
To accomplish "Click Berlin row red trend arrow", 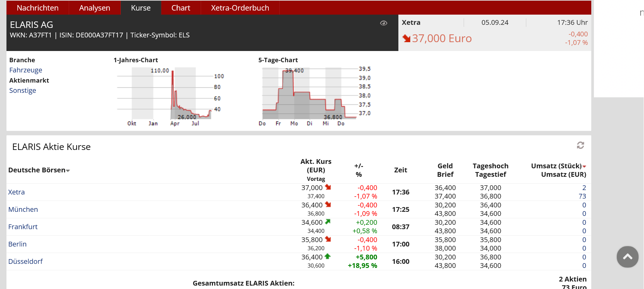I will coord(328,239).
